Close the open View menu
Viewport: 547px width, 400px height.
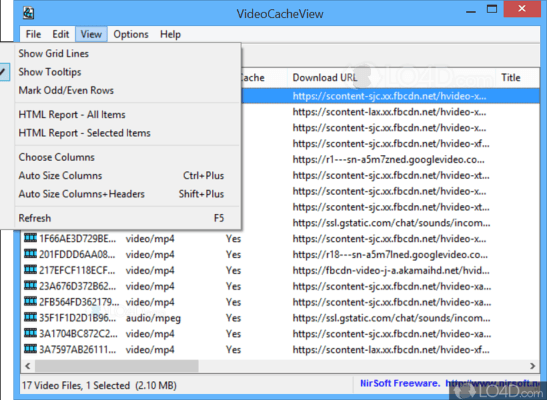[x=91, y=34]
